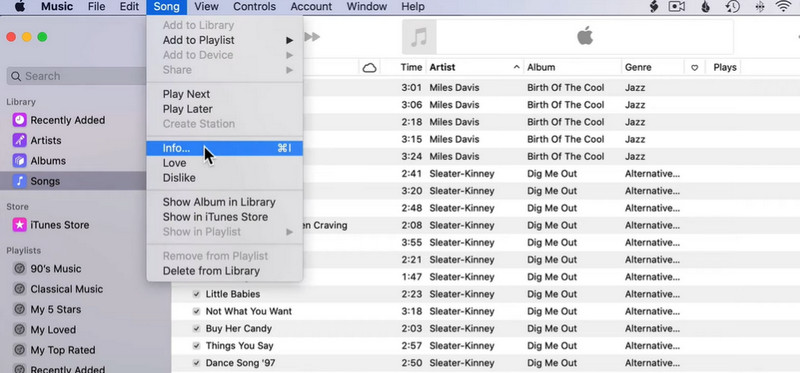The height and width of the screenshot is (373, 800).
Task: Sort by the Artist column header
Action: click(x=474, y=67)
